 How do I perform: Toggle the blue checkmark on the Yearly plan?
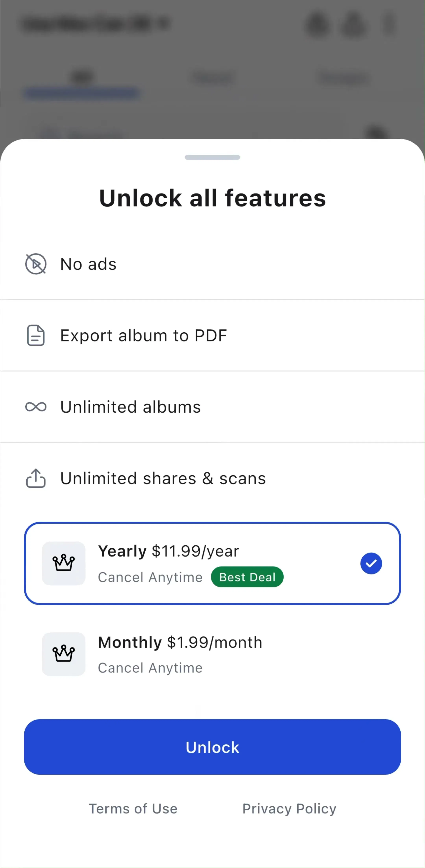pyautogui.click(x=371, y=563)
